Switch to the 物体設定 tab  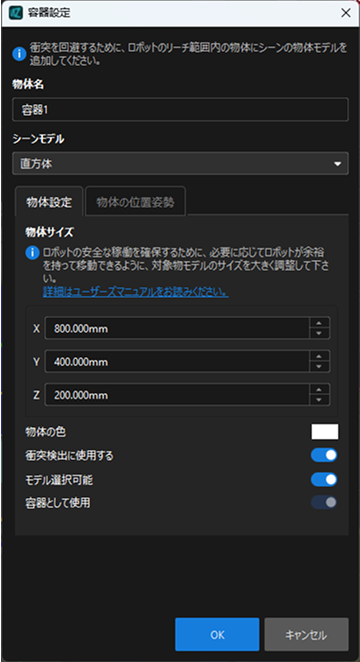click(x=49, y=201)
